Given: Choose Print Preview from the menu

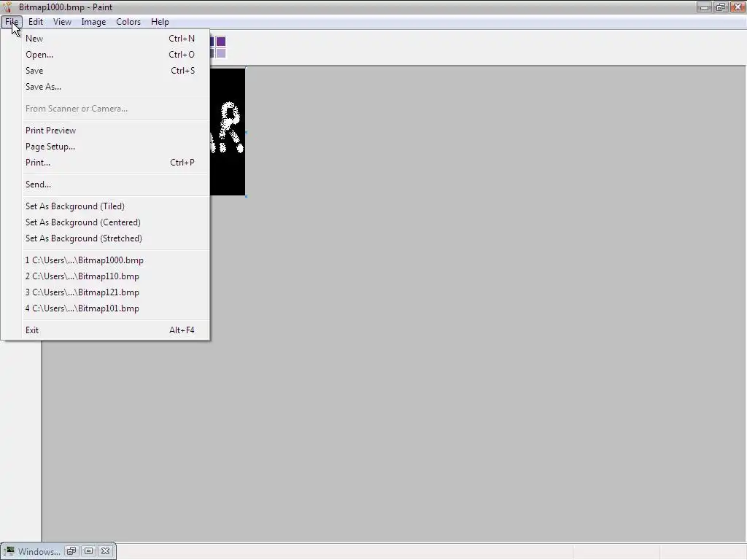Looking at the screenshot, I should pyautogui.click(x=106, y=131).
